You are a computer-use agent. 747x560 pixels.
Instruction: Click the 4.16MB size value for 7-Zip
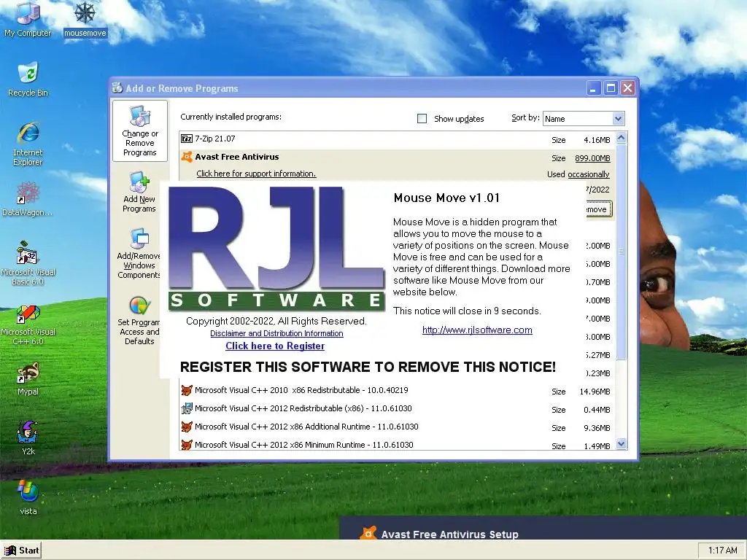[597, 140]
